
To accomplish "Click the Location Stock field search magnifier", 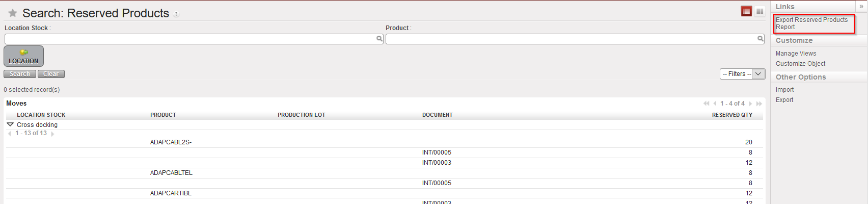I will [379, 39].
